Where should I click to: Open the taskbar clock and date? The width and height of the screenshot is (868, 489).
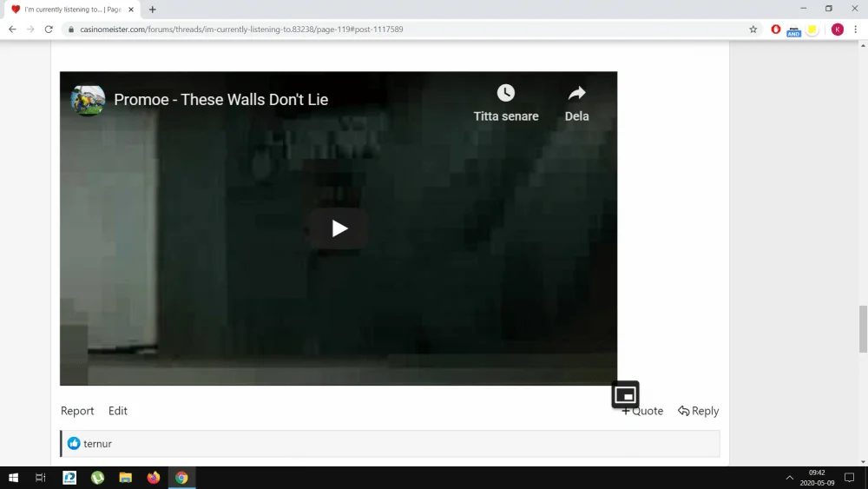[x=817, y=478]
